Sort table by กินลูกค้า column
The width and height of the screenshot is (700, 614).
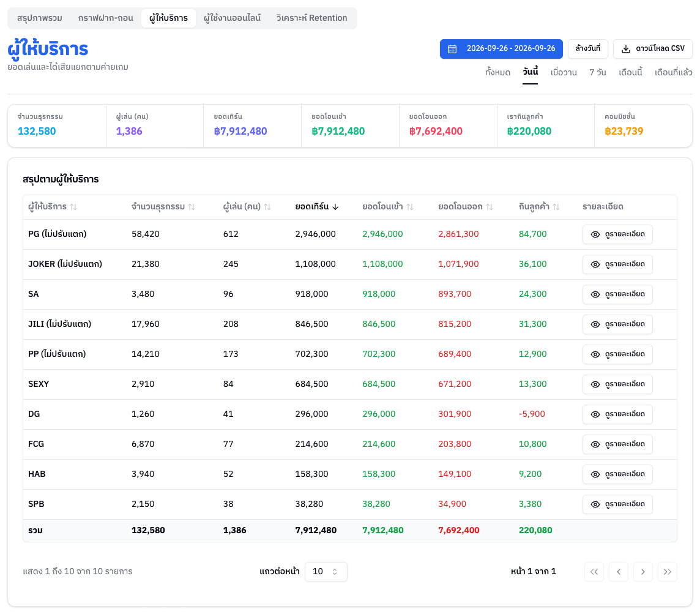click(539, 207)
